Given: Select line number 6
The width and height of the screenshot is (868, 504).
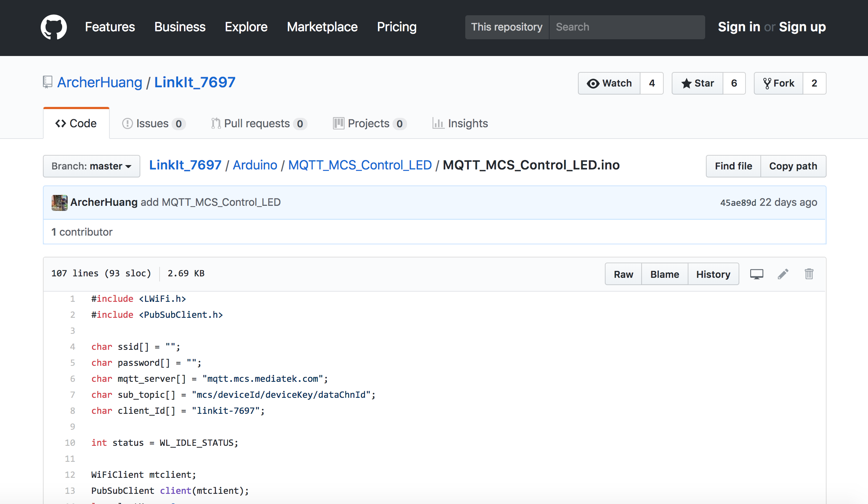Looking at the screenshot, I should click(x=73, y=379).
